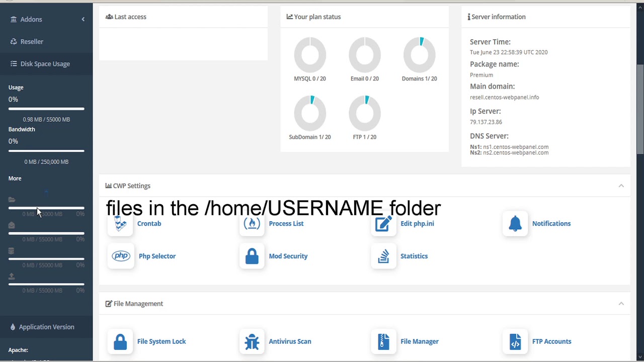Click the Domains 1 / 20 donut chart
644x362 pixels.
(419, 54)
